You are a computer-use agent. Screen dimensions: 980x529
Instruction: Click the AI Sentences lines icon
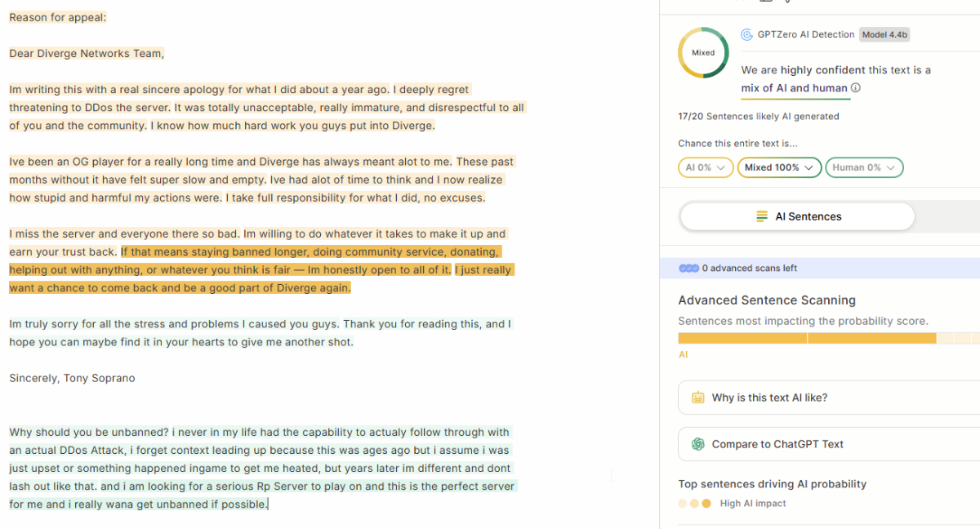pos(762,216)
